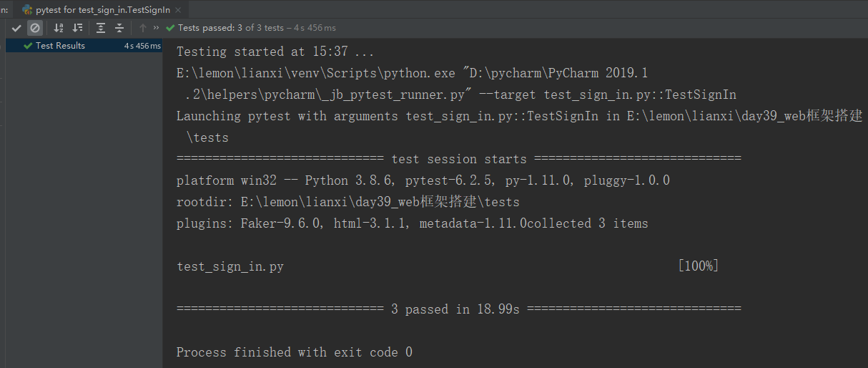The width and height of the screenshot is (868, 368).
Task: Click the green check in status bar
Action: pyautogui.click(x=170, y=28)
